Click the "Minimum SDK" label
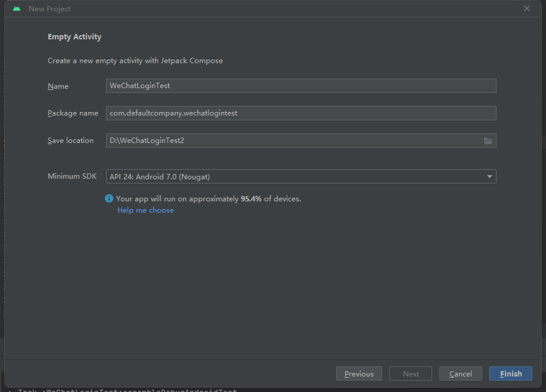546x392 pixels. coord(72,176)
